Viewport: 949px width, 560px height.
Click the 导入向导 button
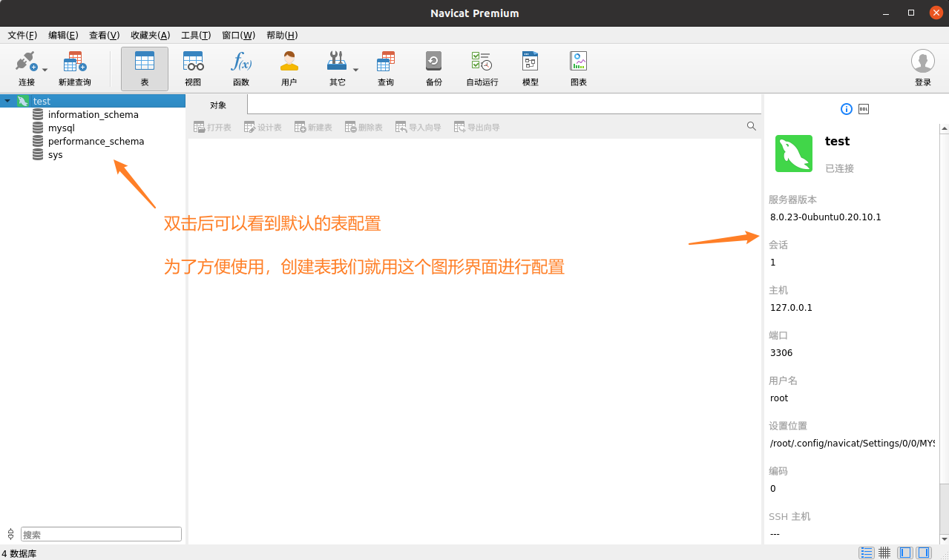418,128
